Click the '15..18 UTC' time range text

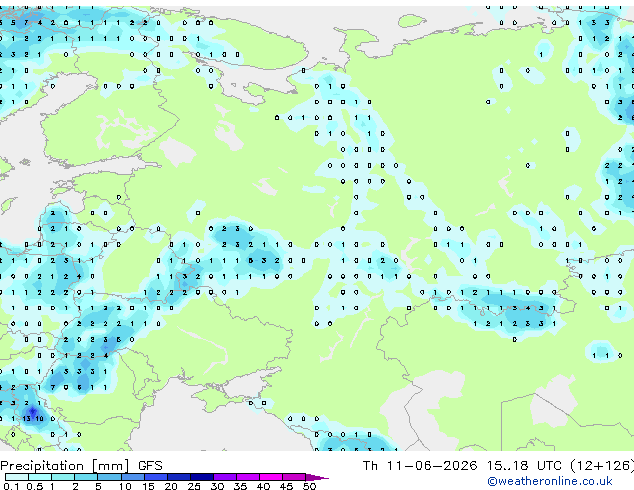click(524, 466)
